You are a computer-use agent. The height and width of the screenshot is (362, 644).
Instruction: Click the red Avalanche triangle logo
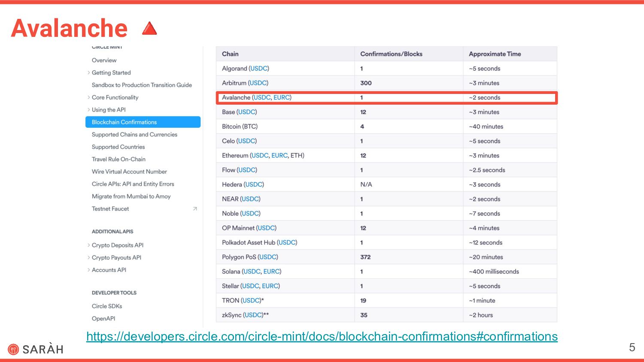coord(149,28)
